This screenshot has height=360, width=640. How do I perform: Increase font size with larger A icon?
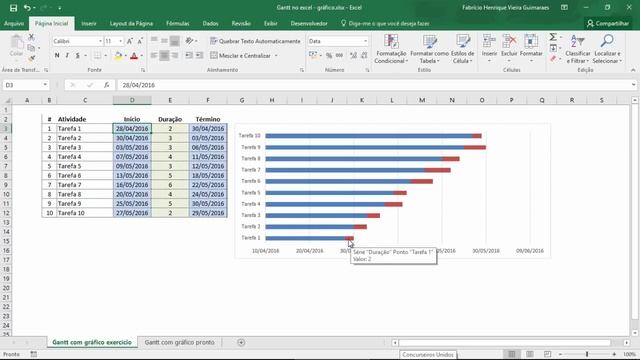coord(129,41)
